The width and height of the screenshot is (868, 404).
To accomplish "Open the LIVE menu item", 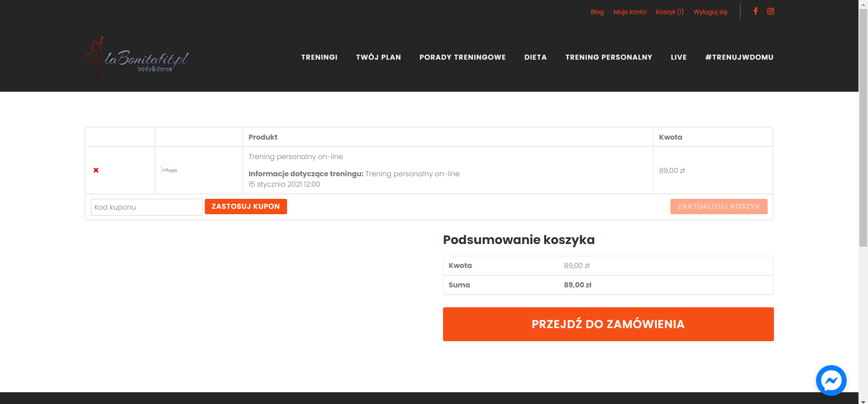I will click(679, 57).
